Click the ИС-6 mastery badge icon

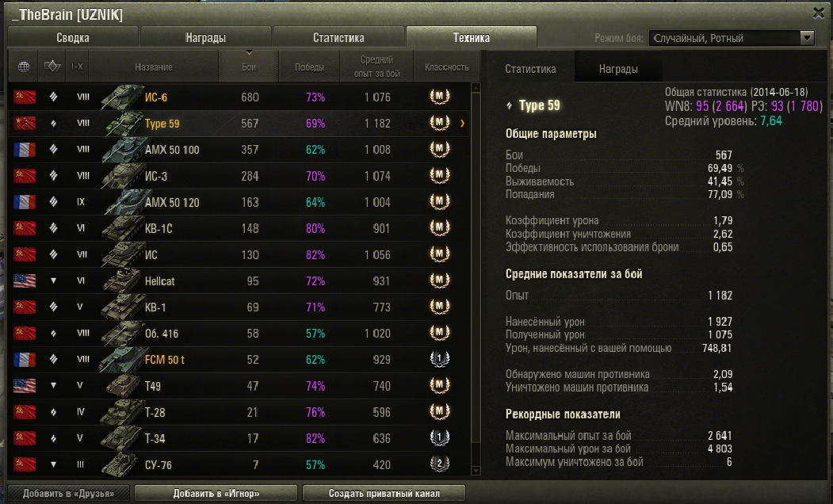tap(439, 97)
